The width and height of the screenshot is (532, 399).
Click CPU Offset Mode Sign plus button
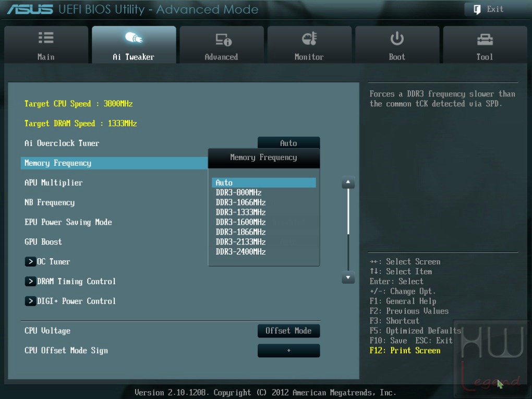[289, 350]
